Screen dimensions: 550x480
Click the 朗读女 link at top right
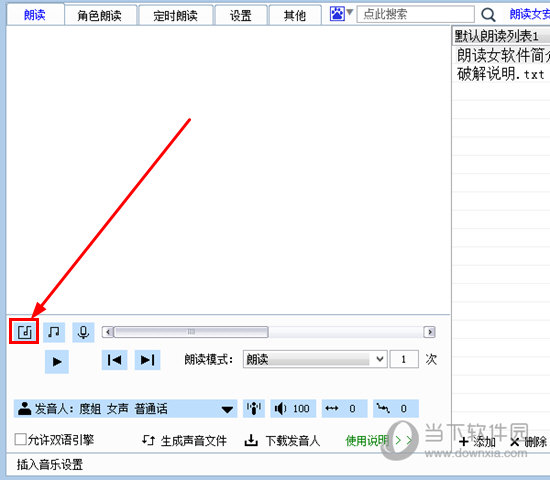529,14
